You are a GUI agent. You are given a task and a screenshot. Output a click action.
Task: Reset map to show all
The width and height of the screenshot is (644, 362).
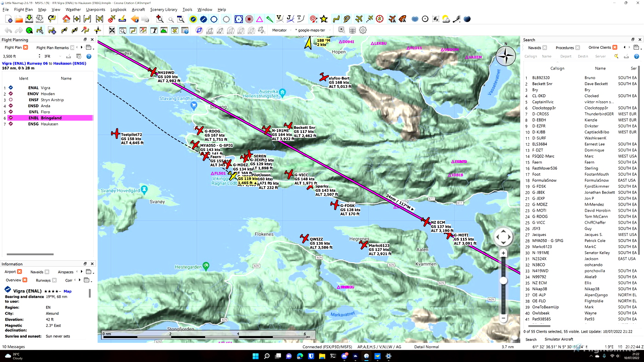point(112,31)
